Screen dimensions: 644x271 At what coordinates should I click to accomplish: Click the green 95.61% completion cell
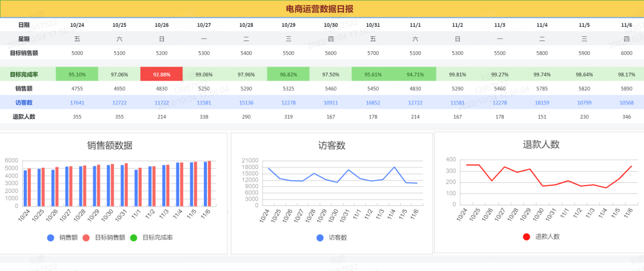click(x=373, y=74)
